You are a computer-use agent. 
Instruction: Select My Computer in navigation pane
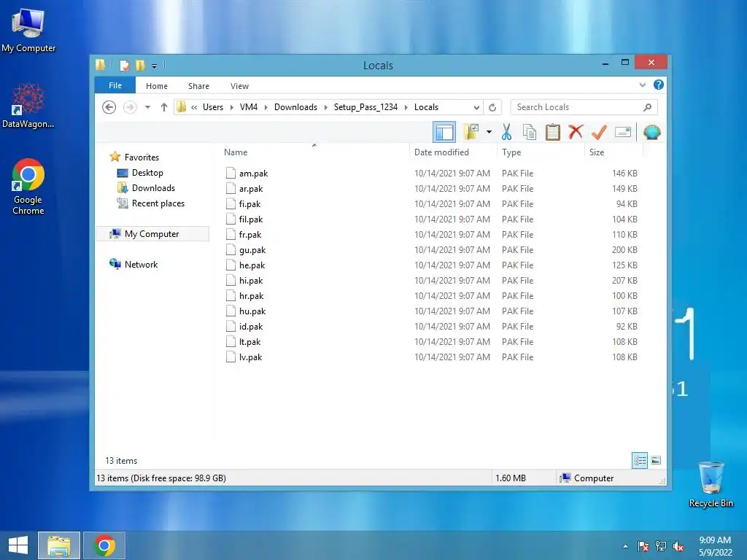click(x=152, y=234)
